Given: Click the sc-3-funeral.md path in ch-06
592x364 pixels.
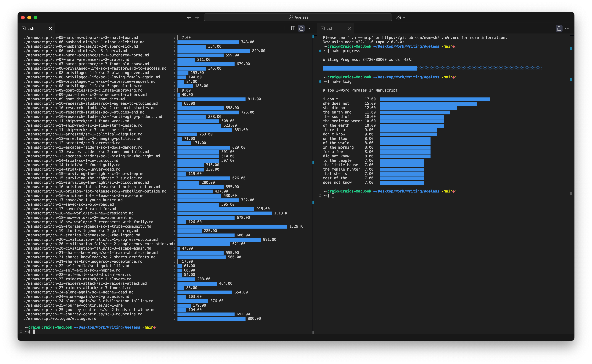Looking at the screenshot, I should coord(75,51).
